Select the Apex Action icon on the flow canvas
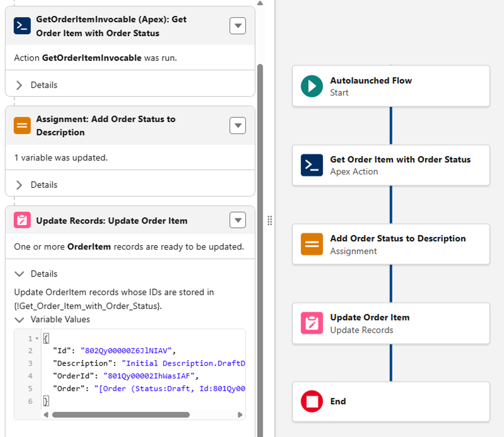The image size is (504, 437). (312, 165)
